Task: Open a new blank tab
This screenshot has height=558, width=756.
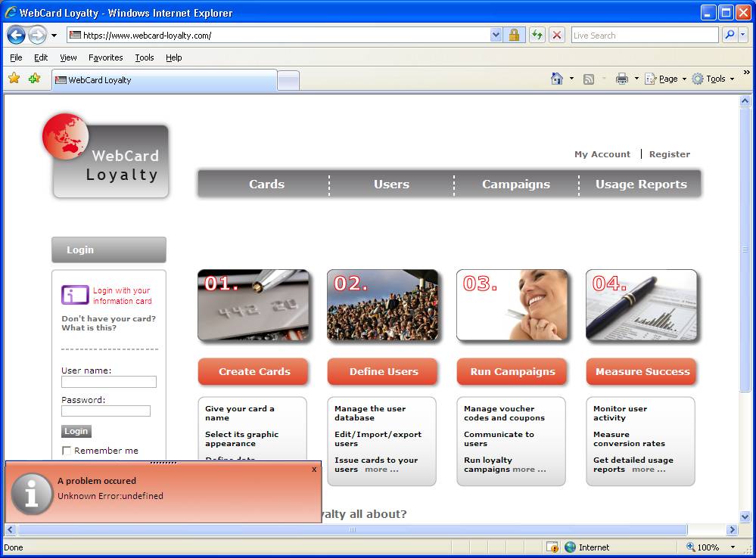Action: pos(288,81)
